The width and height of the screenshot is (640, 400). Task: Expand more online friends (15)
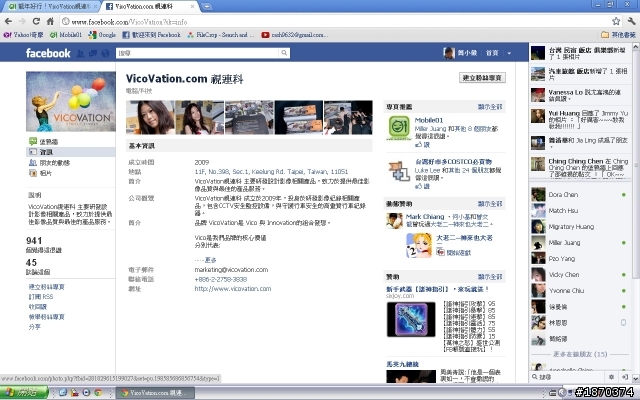[580, 354]
